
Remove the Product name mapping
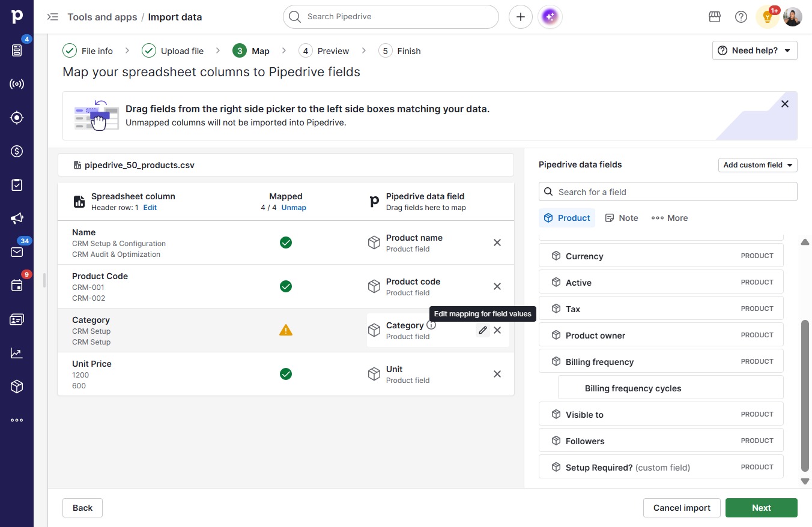coord(497,242)
